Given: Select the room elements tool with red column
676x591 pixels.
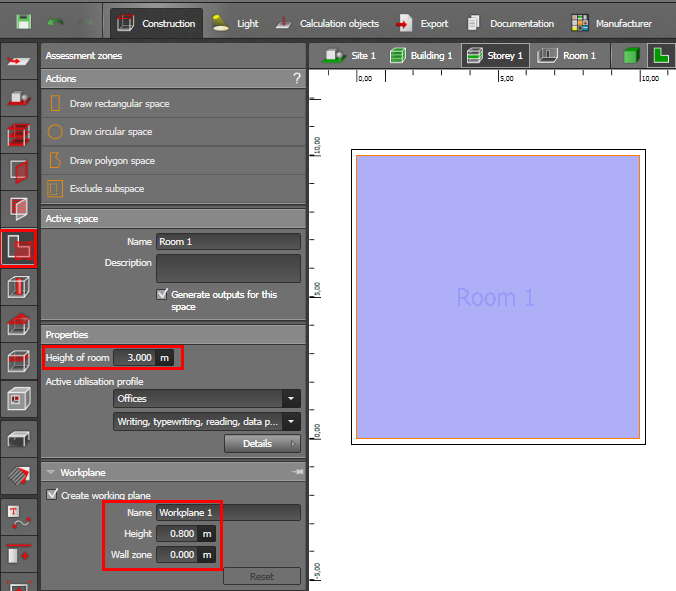Looking at the screenshot, I should [19, 287].
